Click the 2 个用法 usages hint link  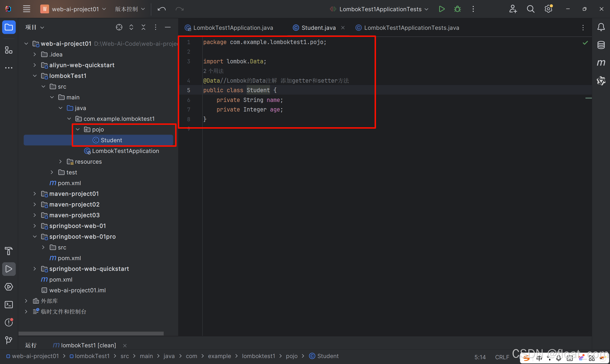[213, 71]
